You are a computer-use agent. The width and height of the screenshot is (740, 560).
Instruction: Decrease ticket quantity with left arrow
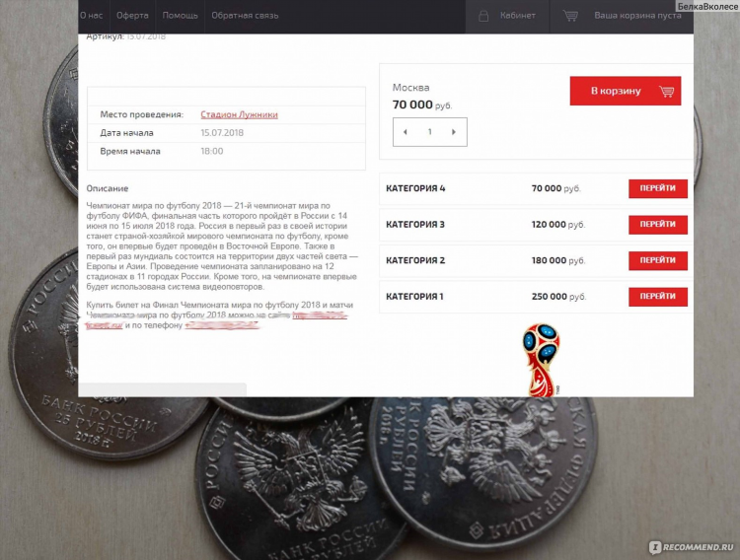click(x=405, y=132)
